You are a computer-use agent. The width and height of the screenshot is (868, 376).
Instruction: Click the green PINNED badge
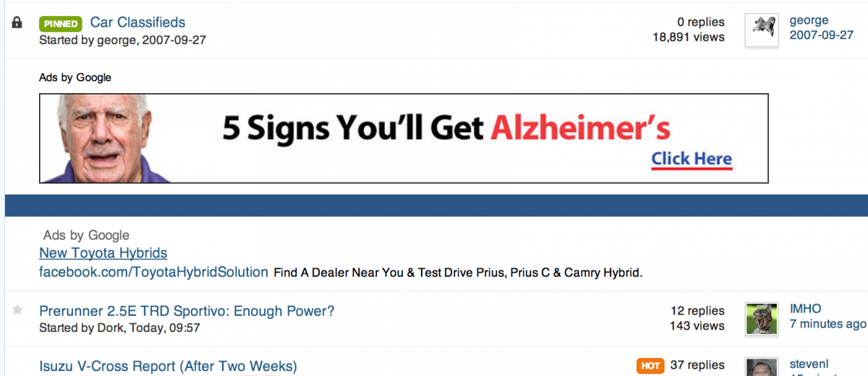[61, 24]
